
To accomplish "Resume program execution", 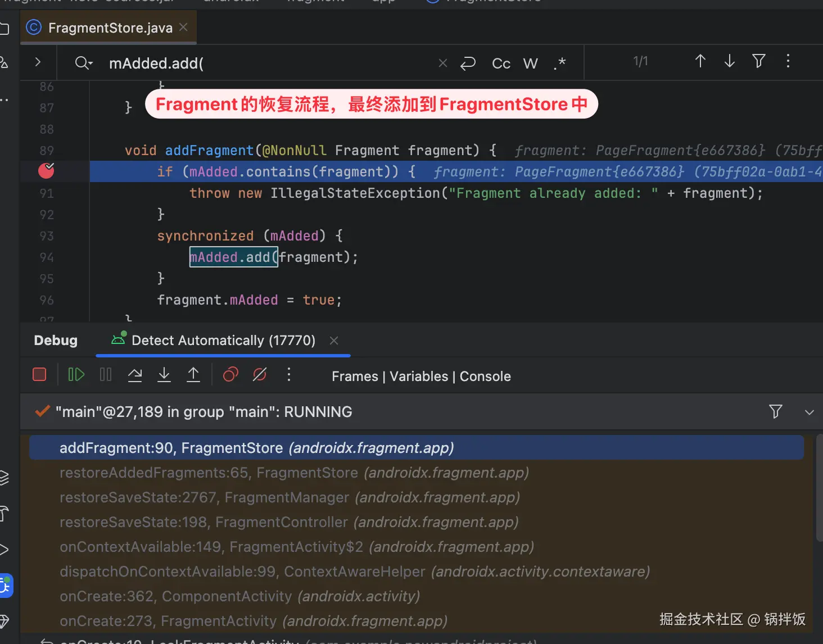I will pos(76,374).
